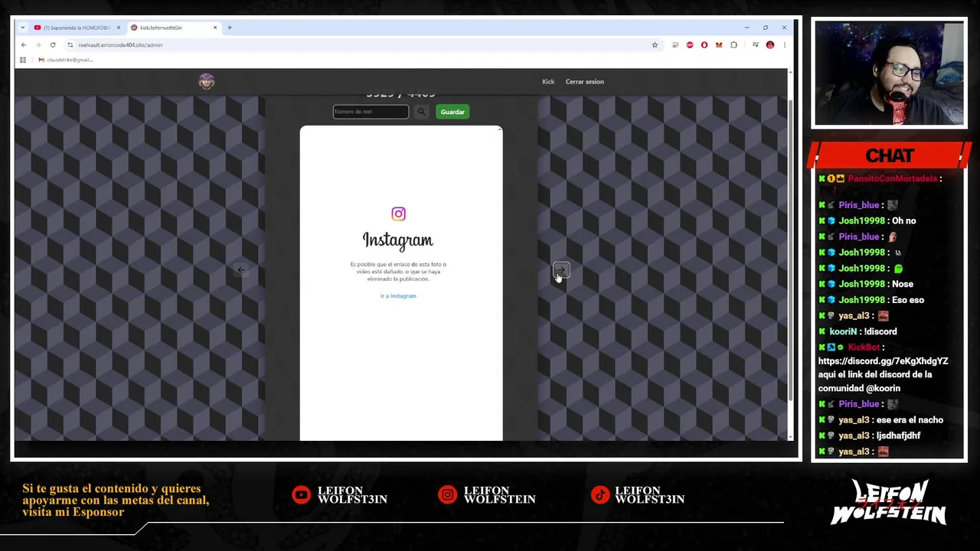Image resolution: width=980 pixels, height=551 pixels.
Task: Go back in browser history
Action: pos(24,45)
